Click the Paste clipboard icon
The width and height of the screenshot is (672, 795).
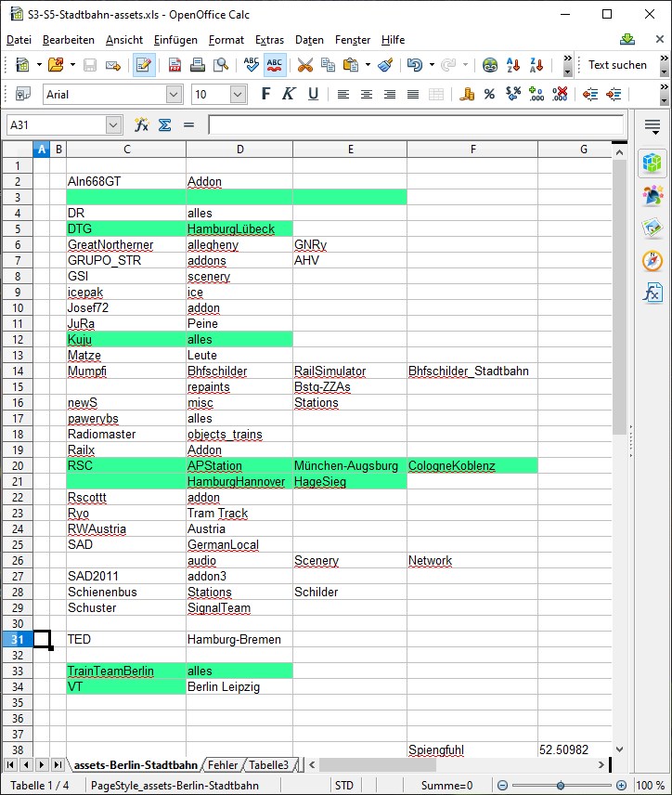tap(351, 65)
